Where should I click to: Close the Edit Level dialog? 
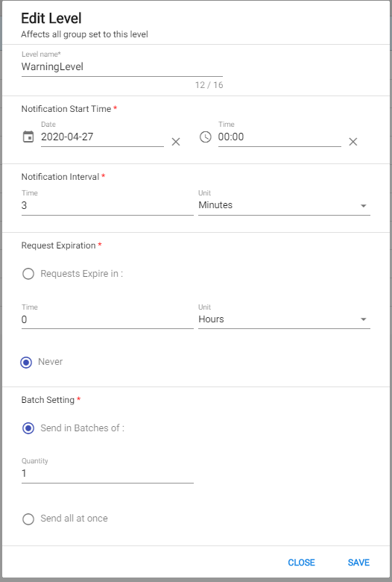[x=302, y=563]
